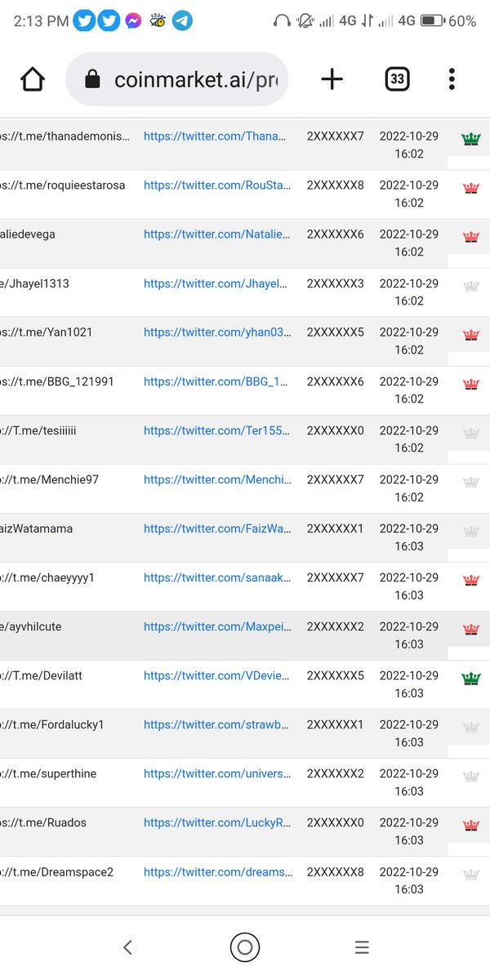Click gray crown in Fordalucky1 row
The image size is (490, 980).
point(471,727)
